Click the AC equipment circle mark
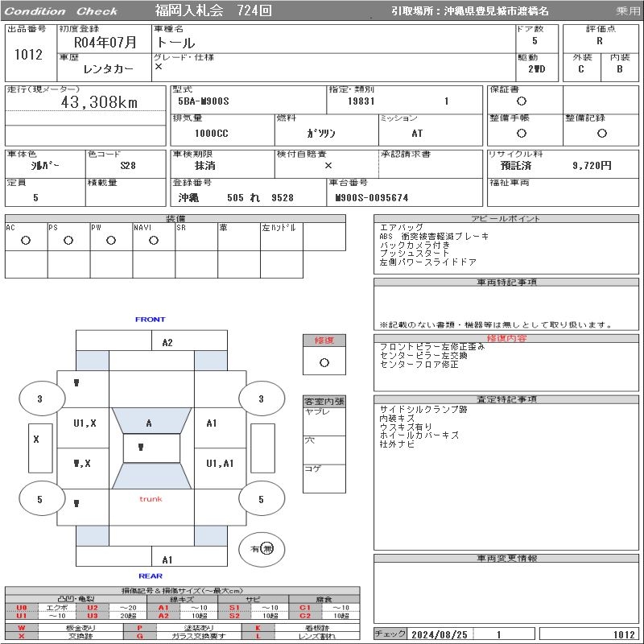Screen dimensions: 644x644 point(26,240)
